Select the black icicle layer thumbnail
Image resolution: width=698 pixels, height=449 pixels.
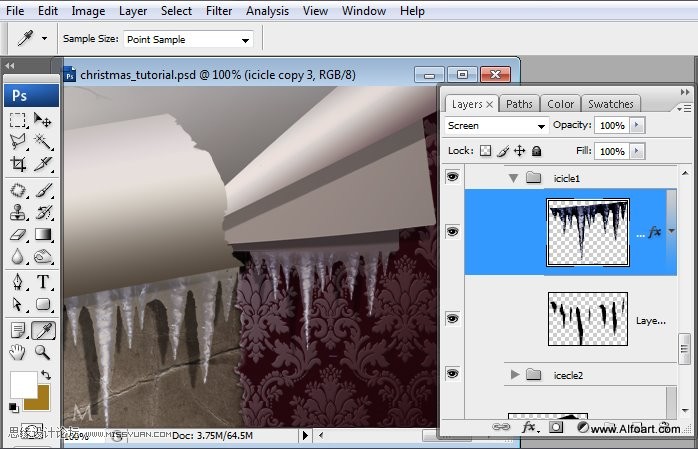tap(587, 319)
